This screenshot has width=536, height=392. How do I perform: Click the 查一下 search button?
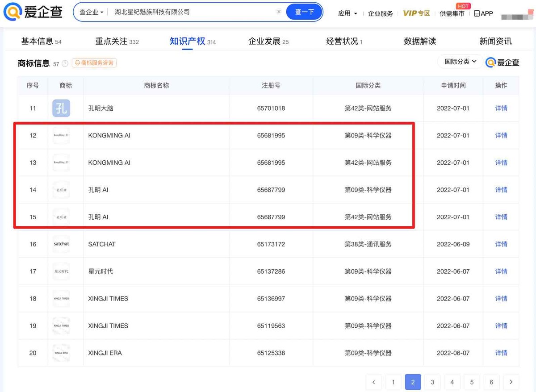click(x=304, y=12)
